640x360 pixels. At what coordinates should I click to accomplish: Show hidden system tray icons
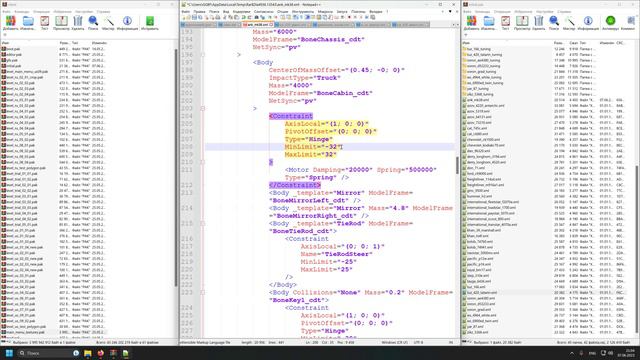(x=572, y=353)
